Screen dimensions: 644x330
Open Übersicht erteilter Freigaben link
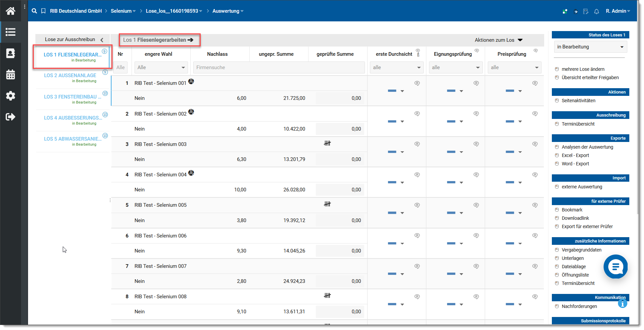pos(590,77)
